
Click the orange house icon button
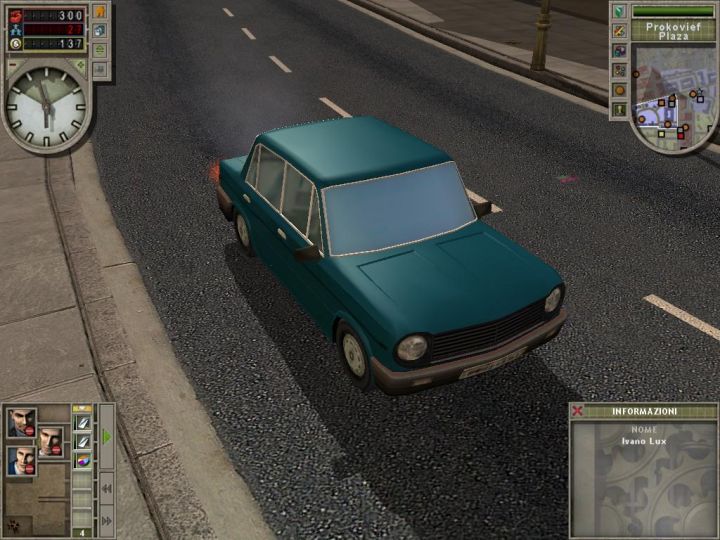(x=100, y=12)
